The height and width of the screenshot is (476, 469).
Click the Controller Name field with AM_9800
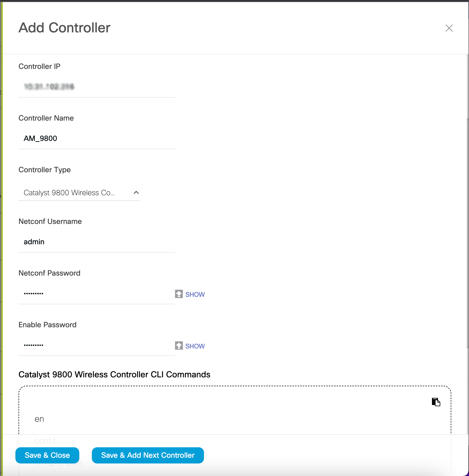[97, 138]
